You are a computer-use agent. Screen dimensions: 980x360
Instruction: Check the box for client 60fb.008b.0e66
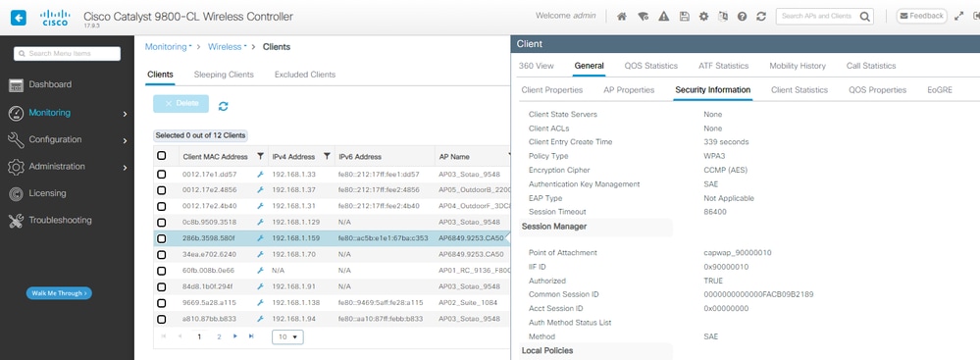point(161,271)
